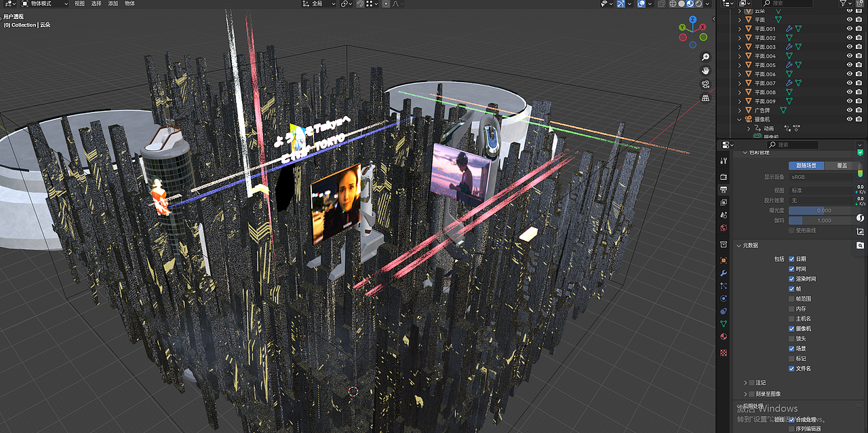
Task: Click the zoom magnifier viewport gizmo
Action: (x=706, y=57)
